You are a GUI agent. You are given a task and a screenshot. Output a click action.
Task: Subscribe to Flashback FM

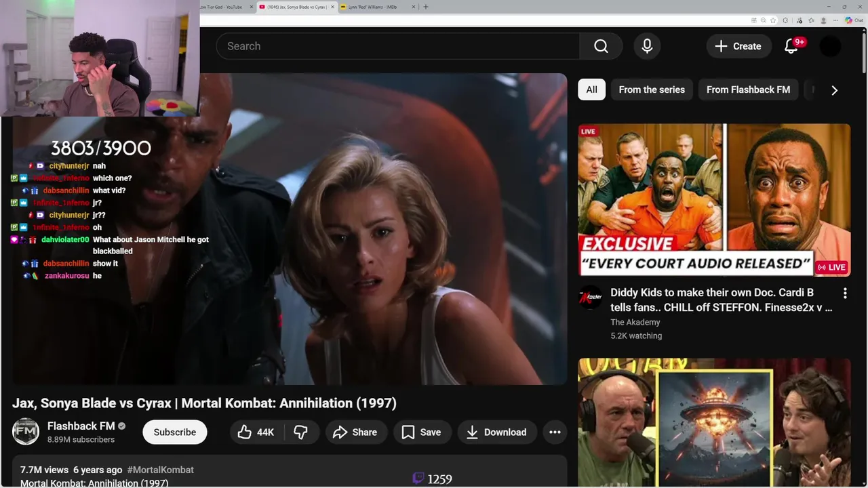tap(174, 432)
